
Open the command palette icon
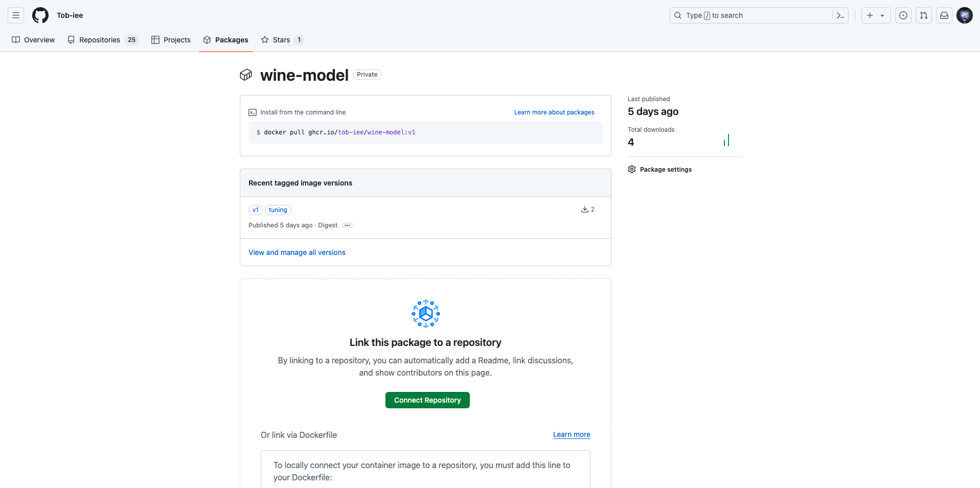(840, 15)
